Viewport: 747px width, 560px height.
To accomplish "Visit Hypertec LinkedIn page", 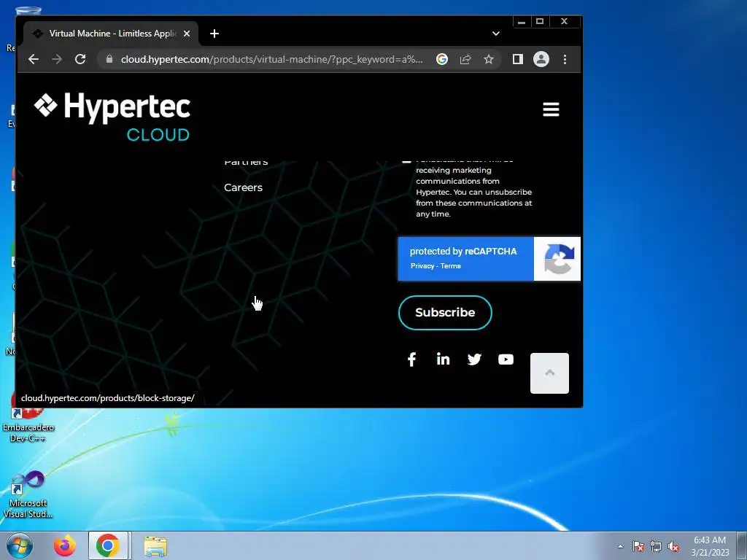I will point(443,359).
